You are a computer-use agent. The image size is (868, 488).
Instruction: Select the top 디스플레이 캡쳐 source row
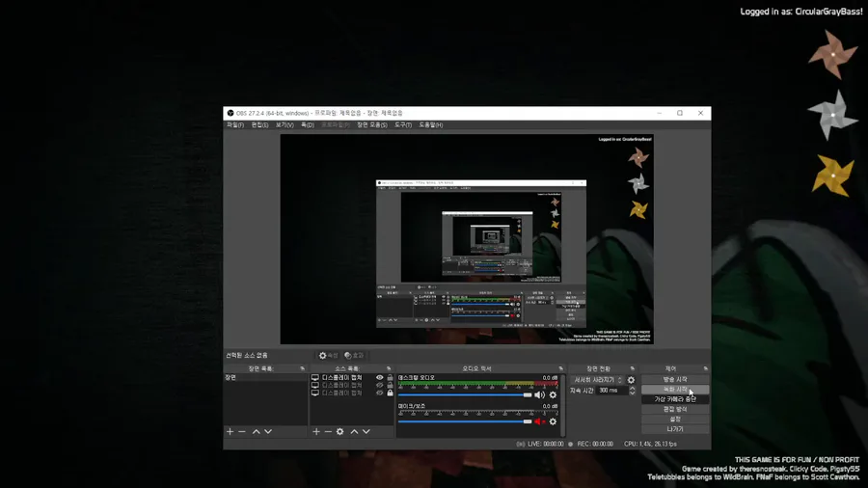click(x=352, y=378)
